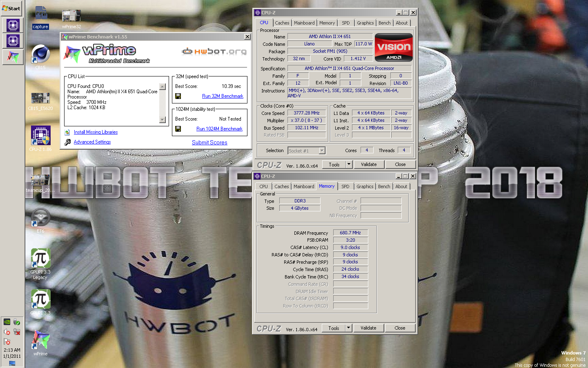
Task: Run the 1024M Benchmark in wPrime
Action: coord(219,129)
